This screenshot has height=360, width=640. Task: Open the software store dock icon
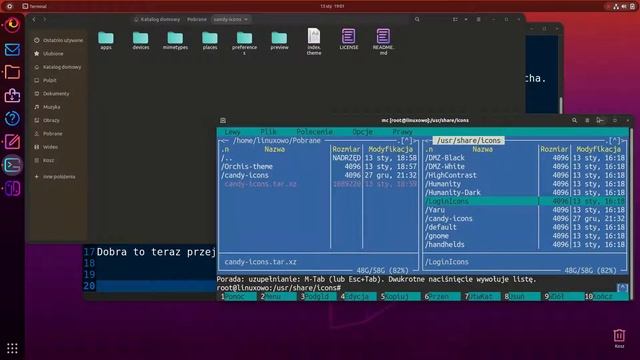pos(12,96)
